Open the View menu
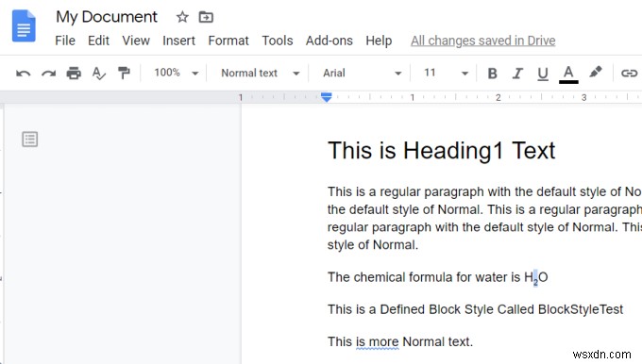Viewport: 642px width, 364px height. point(136,41)
